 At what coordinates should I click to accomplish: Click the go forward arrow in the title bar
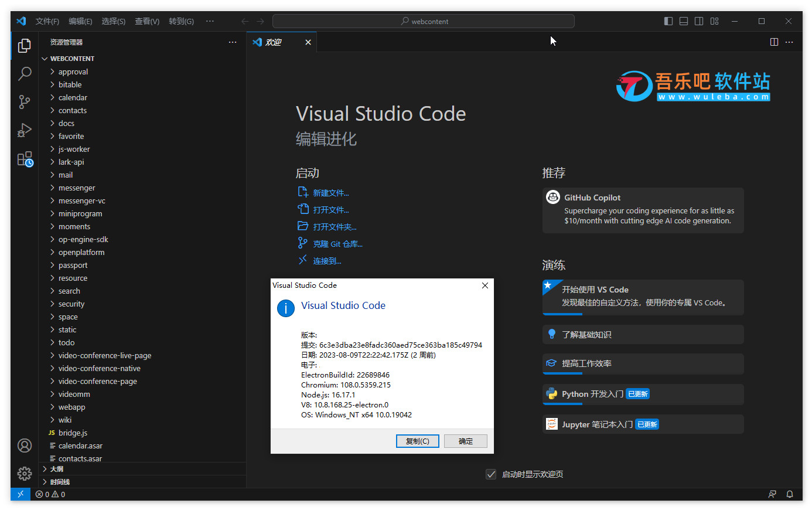(261, 21)
